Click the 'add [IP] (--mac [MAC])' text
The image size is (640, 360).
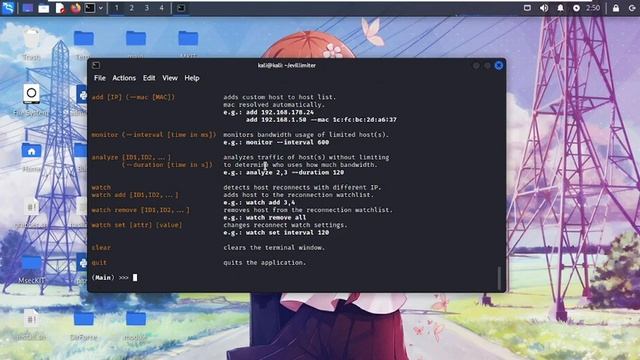133,97
